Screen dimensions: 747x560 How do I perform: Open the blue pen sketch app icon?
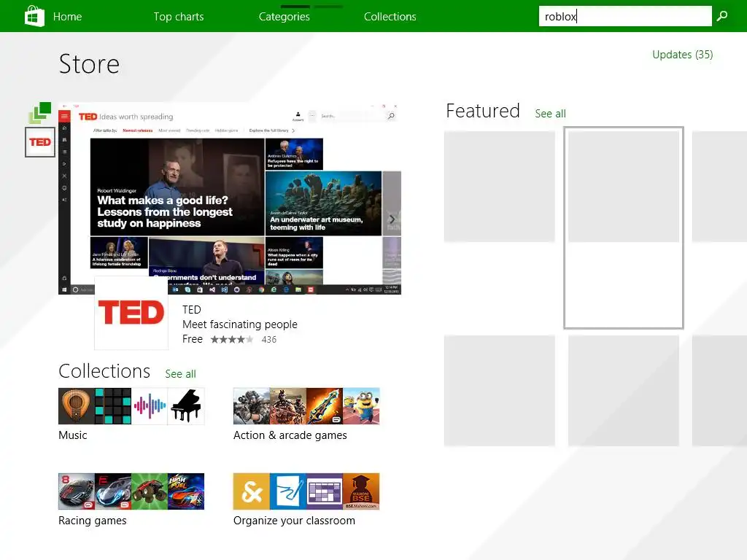[288, 491]
